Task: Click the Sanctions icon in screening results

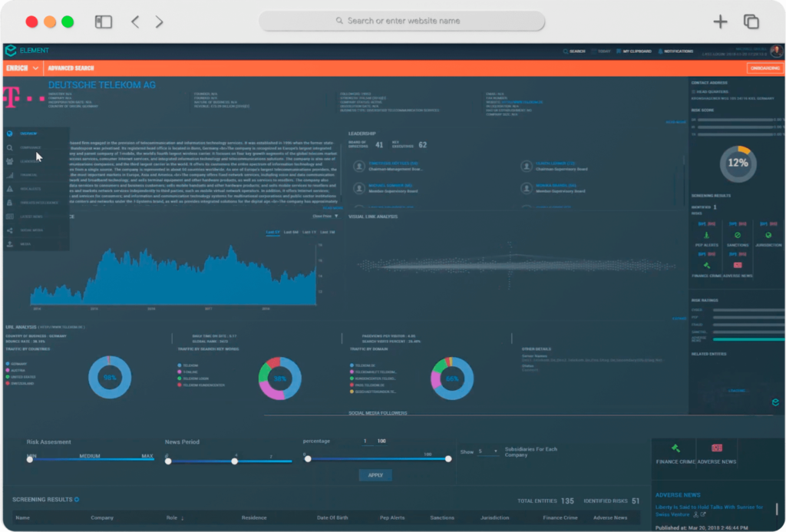Action: pos(738,235)
